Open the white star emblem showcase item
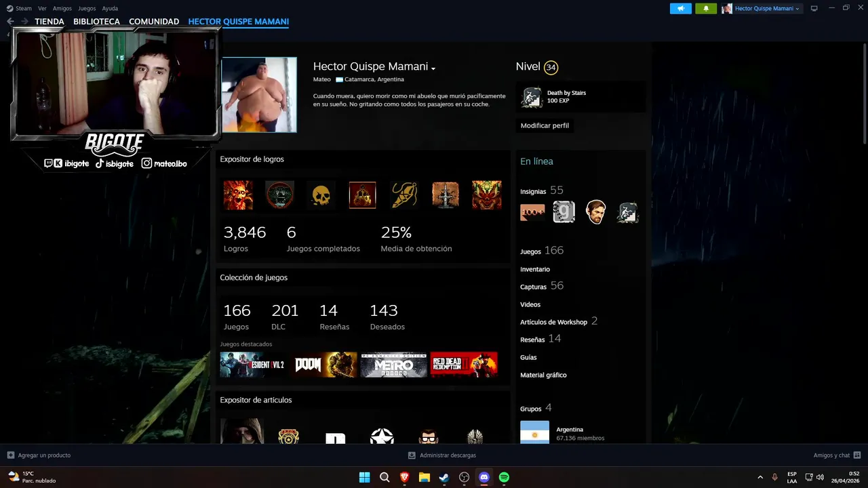This screenshot has height=488, width=868. tap(382, 435)
